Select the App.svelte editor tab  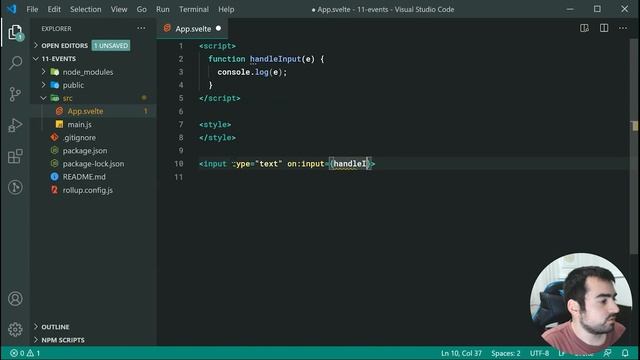click(192, 28)
